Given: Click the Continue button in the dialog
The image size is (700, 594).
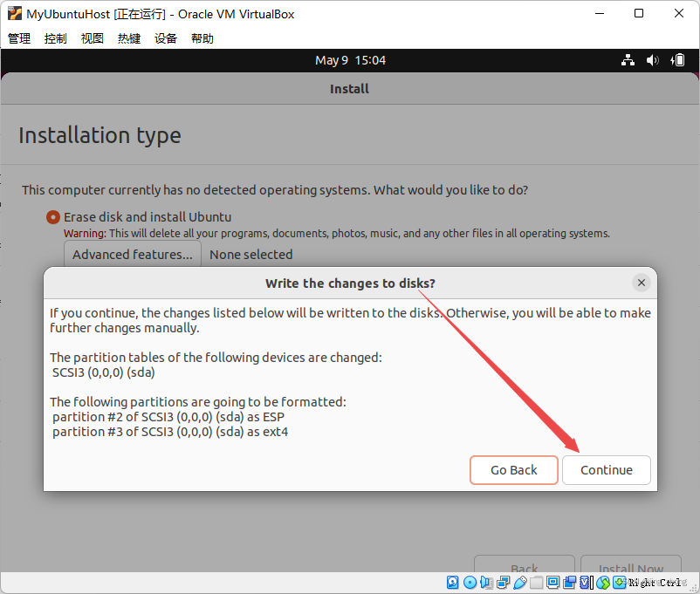Looking at the screenshot, I should 607,470.
